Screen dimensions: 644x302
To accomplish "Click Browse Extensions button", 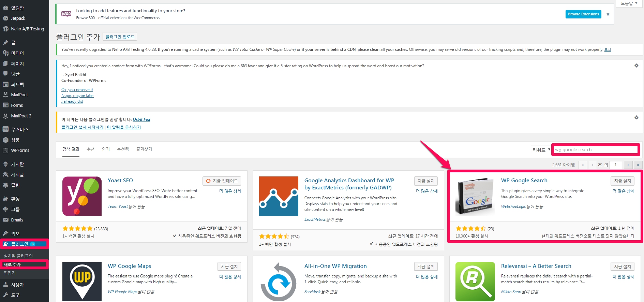I will (x=583, y=14).
